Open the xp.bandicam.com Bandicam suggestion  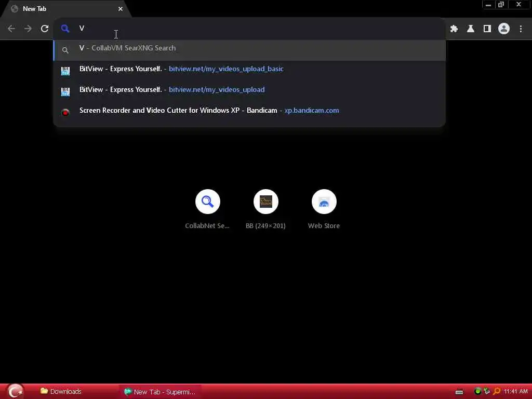(249, 112)
